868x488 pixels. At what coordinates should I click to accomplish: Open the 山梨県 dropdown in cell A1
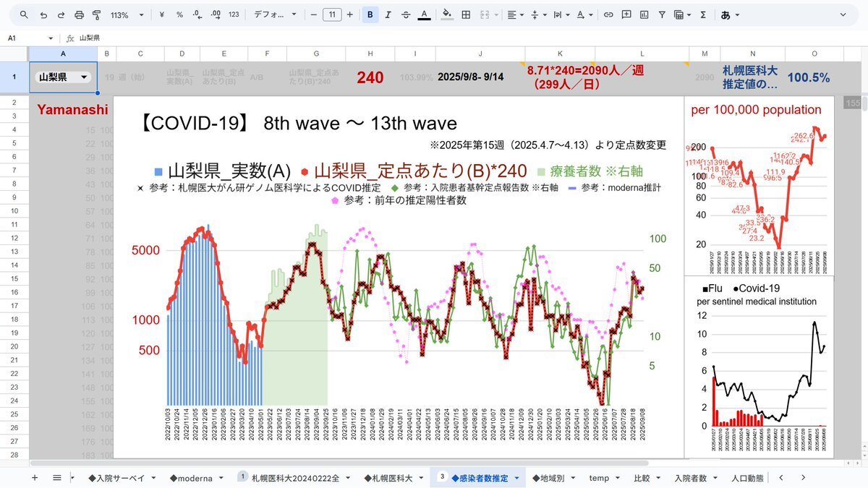85,77
